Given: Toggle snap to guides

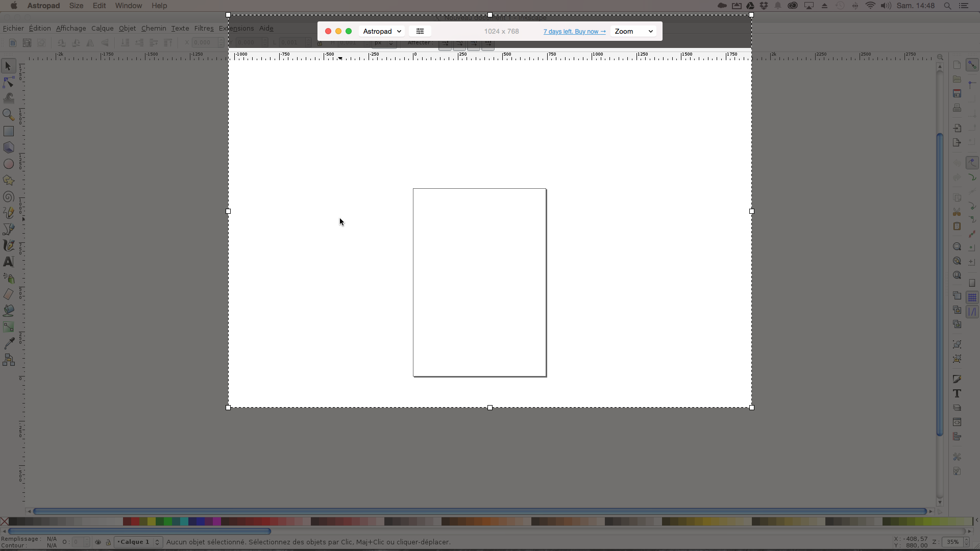Looking at the screenshot, I should pyautogui.click(x=972, y=312).
